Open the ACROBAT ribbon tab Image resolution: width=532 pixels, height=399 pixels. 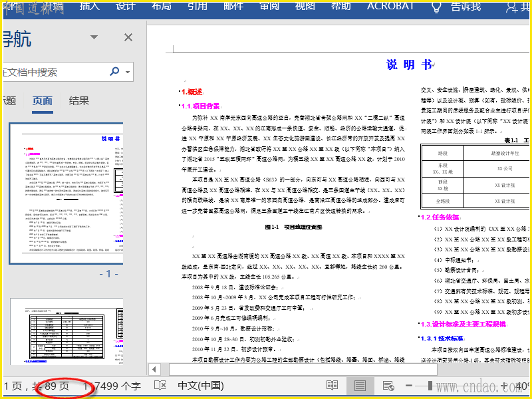coord(390,7)
